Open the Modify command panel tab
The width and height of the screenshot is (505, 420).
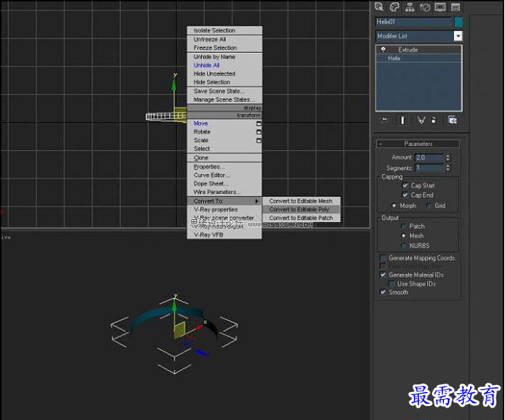coord(394,7)
